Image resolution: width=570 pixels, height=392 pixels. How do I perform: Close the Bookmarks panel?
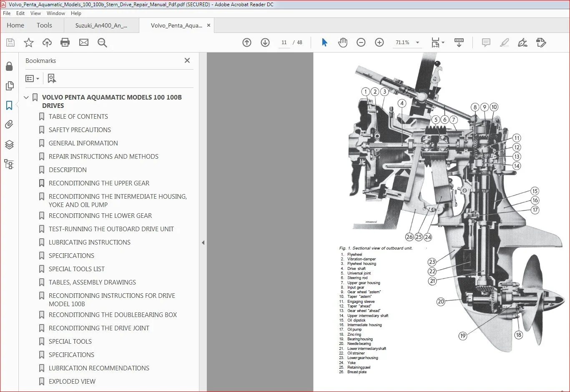coord(187,61)
